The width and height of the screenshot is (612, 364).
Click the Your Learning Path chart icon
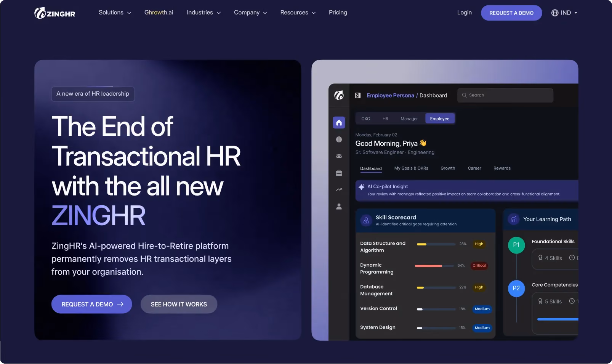[514, 219]
